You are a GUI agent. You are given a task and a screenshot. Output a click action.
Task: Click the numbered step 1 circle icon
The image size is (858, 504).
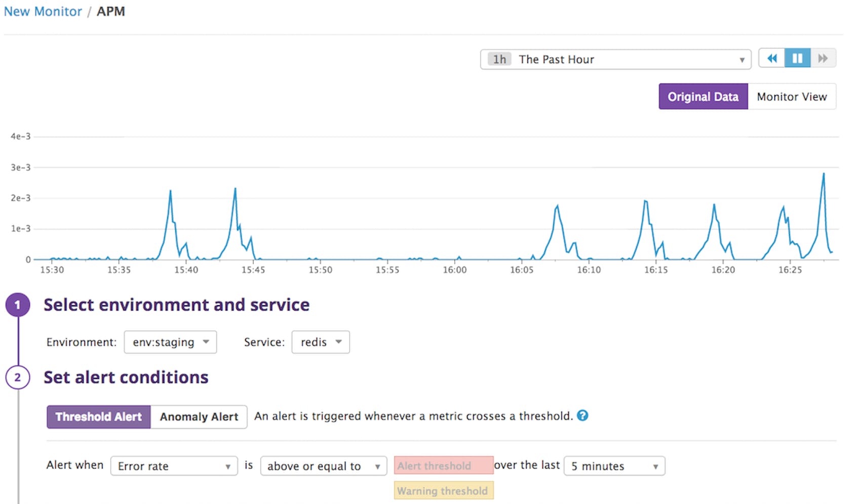click(x=17, y=305)
